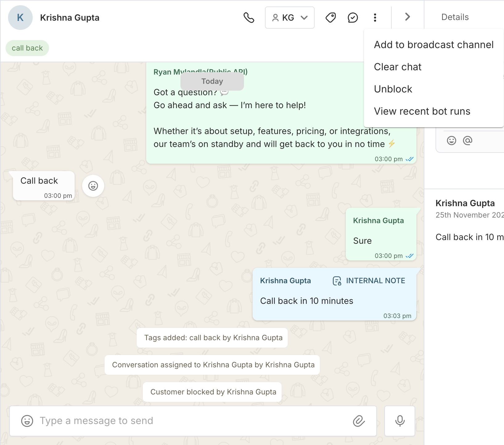Open the tag label icon
504x445 pixels.
(x=330, y=18)
